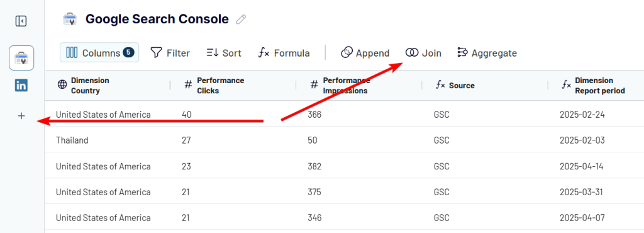Open the Sort option
Screen dimensions: 644x233
coord(224,53)
